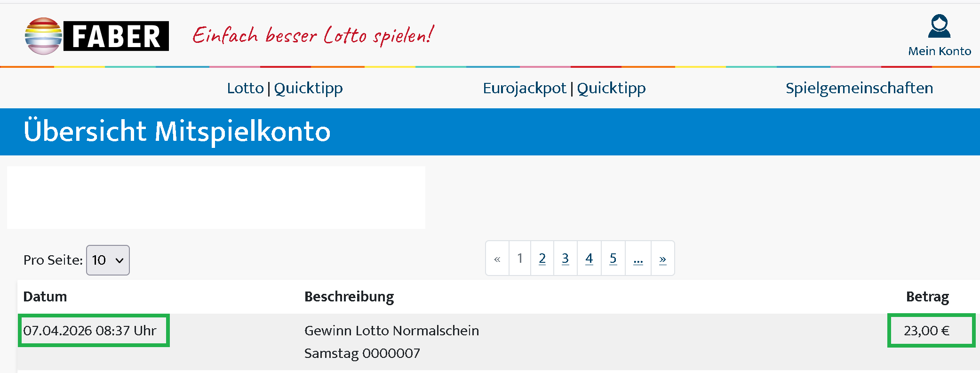Select page 4 in pagination
The height and width of the screenshot is (373, 980).
[589, 259]
